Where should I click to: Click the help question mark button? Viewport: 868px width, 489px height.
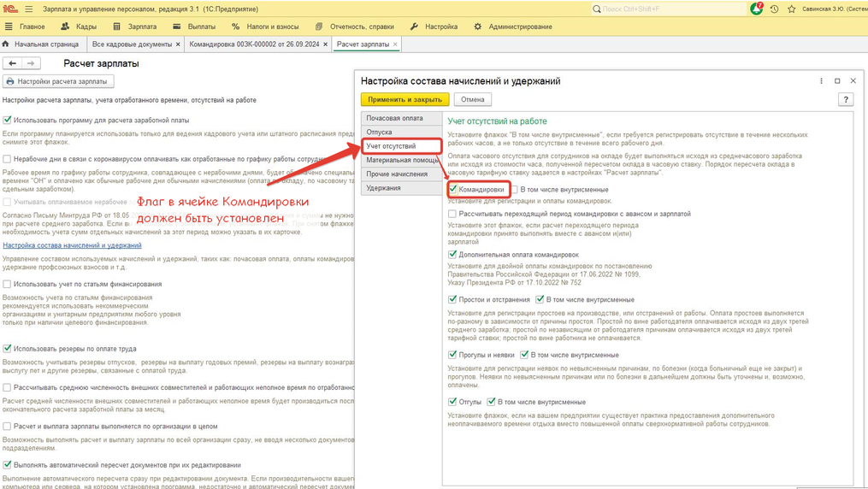coord(846,99)
